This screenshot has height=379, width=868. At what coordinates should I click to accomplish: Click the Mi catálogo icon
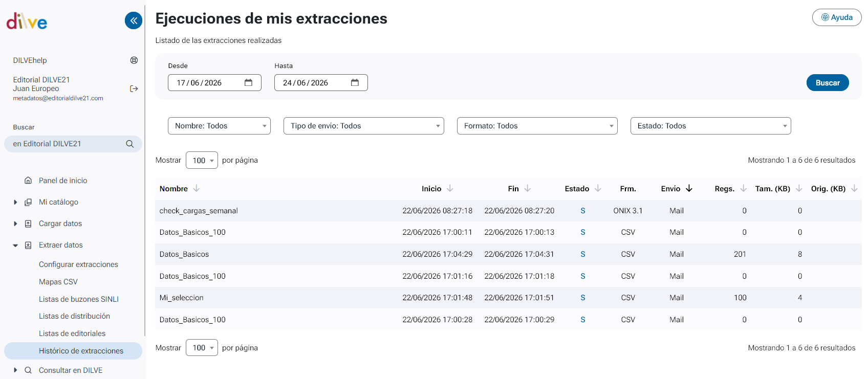(x=28, y=202)
